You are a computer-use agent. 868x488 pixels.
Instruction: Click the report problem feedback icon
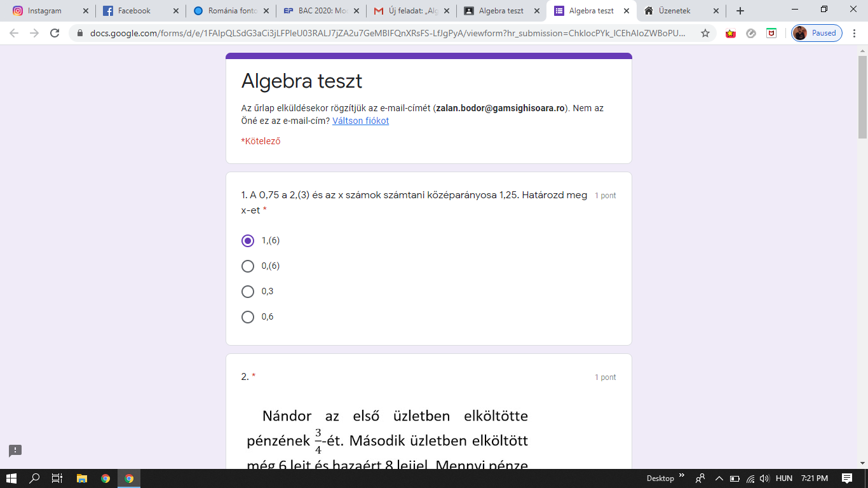pos(15,451)
